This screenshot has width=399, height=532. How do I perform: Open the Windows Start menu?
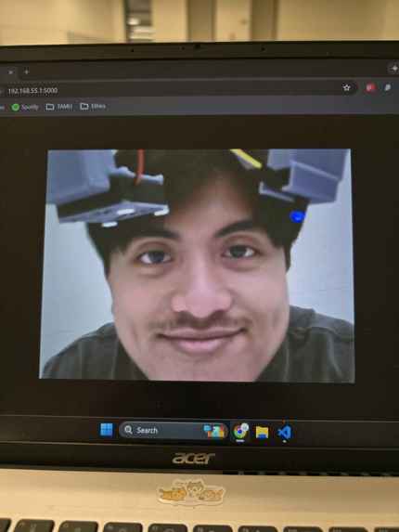click(x=107, y=430)
